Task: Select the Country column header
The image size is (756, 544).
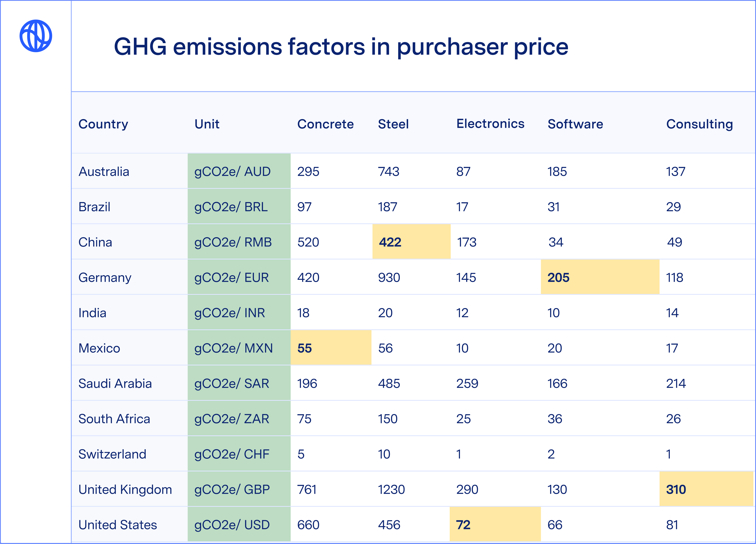Action: 103,124
